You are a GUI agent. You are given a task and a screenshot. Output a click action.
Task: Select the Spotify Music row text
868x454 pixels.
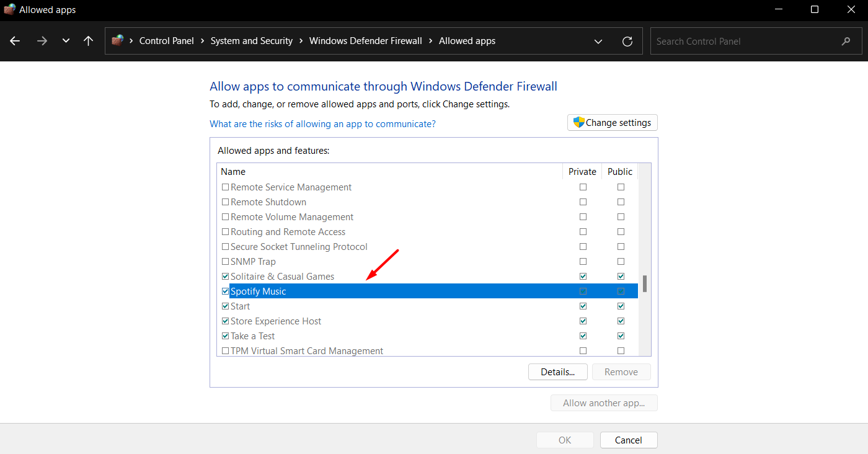tap(259, 292)
